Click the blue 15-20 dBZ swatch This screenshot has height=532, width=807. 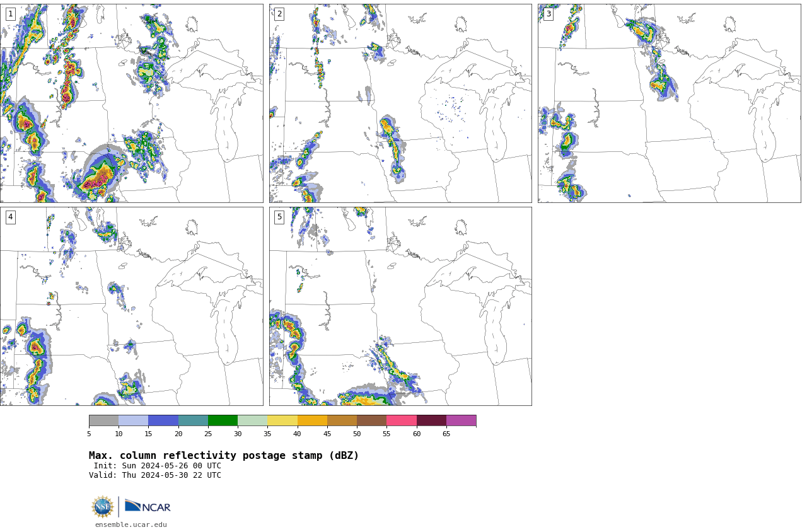(163, 420)
